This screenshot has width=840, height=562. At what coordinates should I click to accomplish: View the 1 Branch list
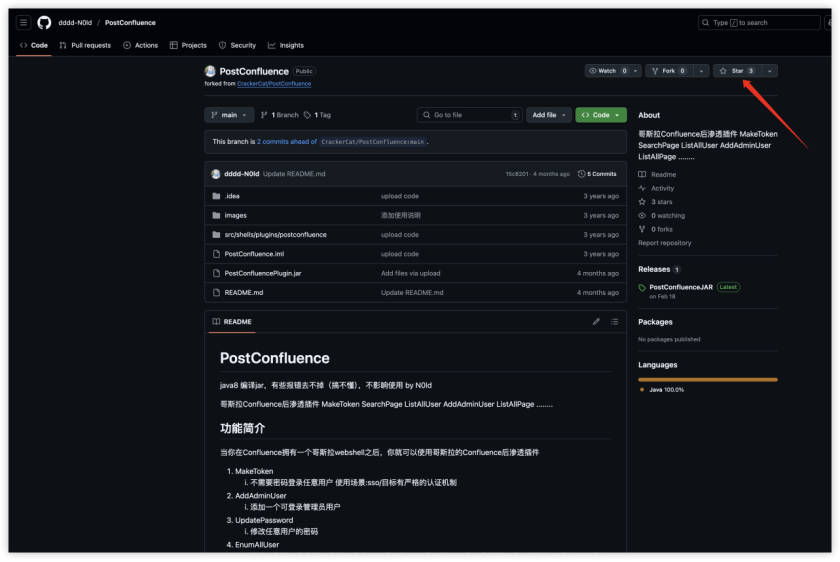point(280,115)
